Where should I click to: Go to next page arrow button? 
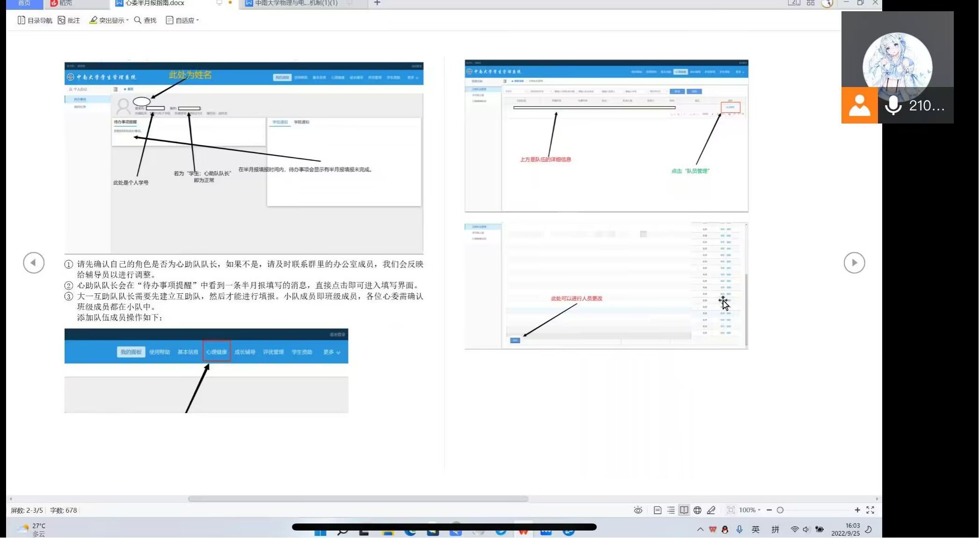[x=856, y=263]
